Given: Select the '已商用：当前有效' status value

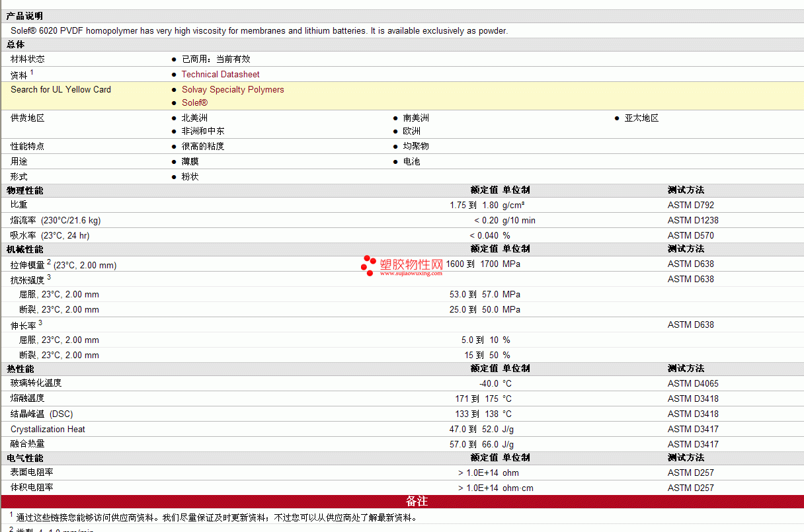Looking at the screenshot, I should pyautogui.click(x=216, y=59).
